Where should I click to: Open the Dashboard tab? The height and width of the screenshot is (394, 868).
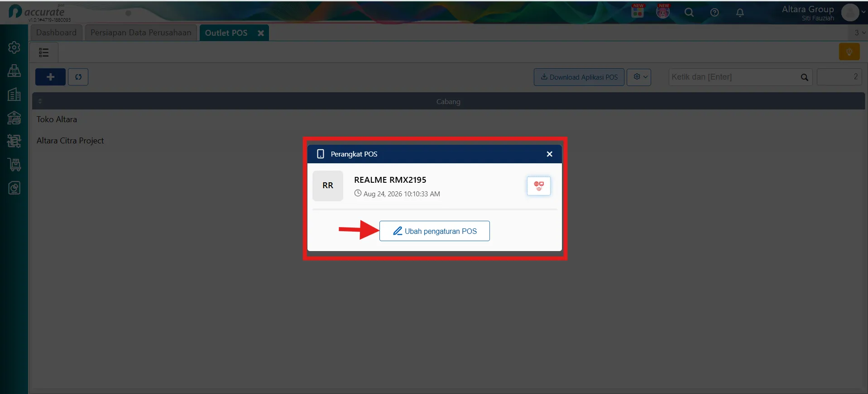(56, 33)
